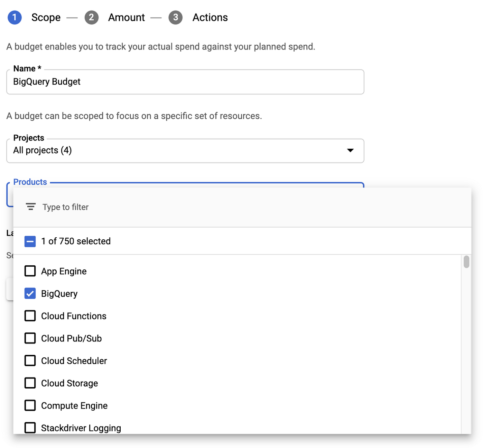Click the step 1 Scope circle icon
484x448 pixels.
(15, 18)
